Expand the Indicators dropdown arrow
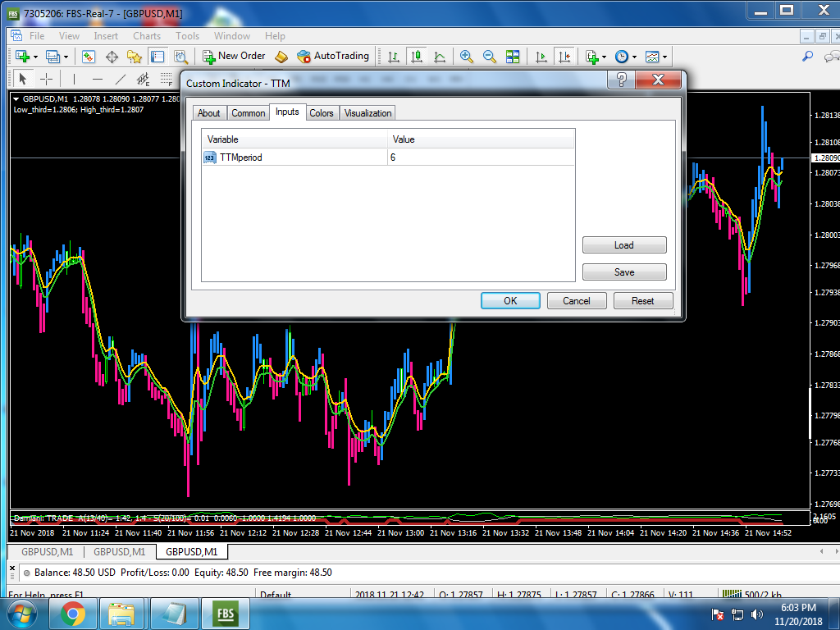840x630 pixels. click(605, 57)
